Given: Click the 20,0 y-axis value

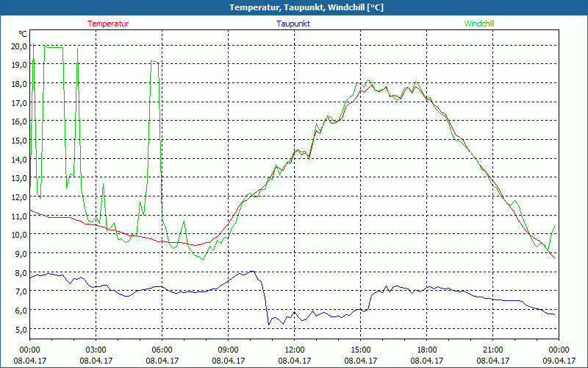Looking at the screenshot, I should [x=20, y=46].
